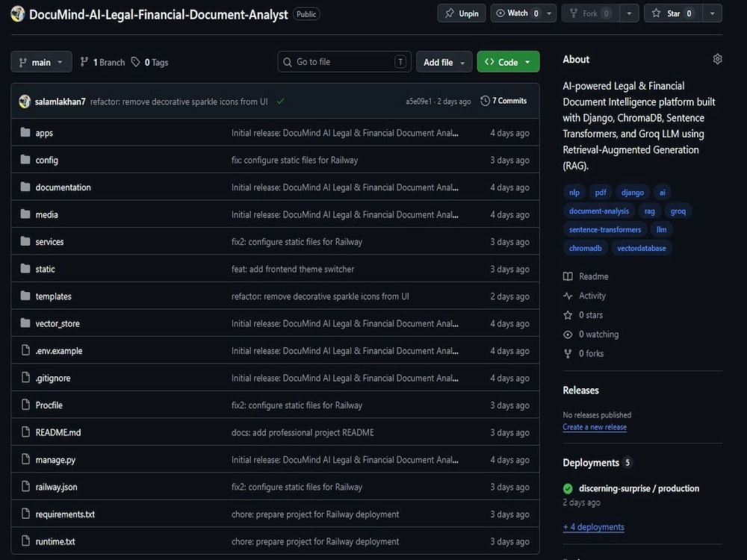Open the Releases section heading
This screenshot has height=560, width=747.
(x=580, y=390)
